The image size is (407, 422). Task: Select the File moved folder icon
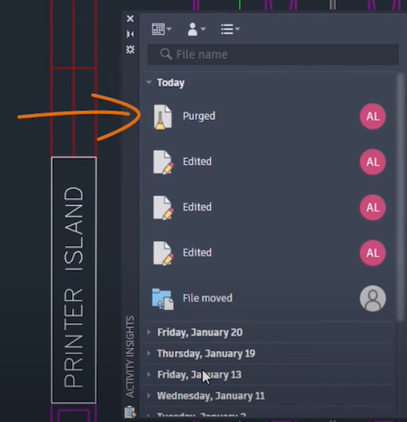(x=163, y=299)
